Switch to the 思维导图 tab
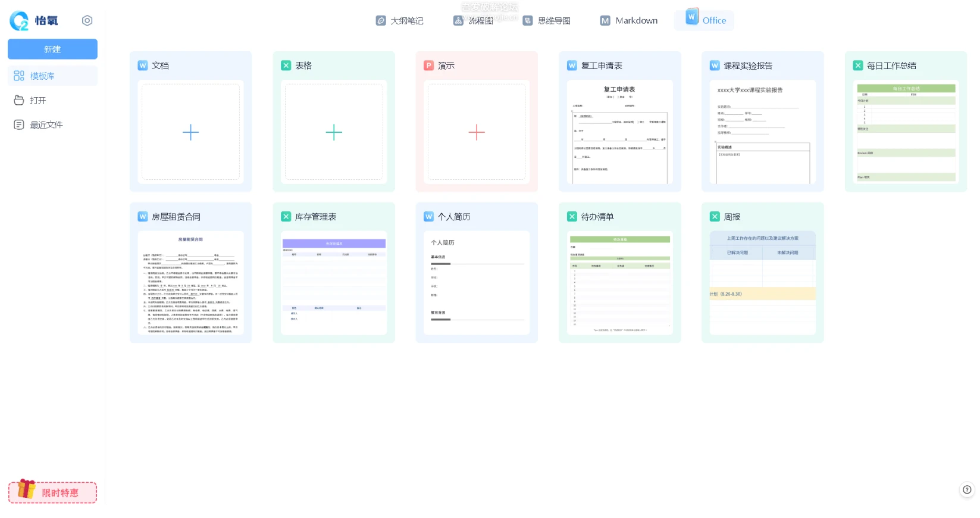 click(x=547, y=21)
